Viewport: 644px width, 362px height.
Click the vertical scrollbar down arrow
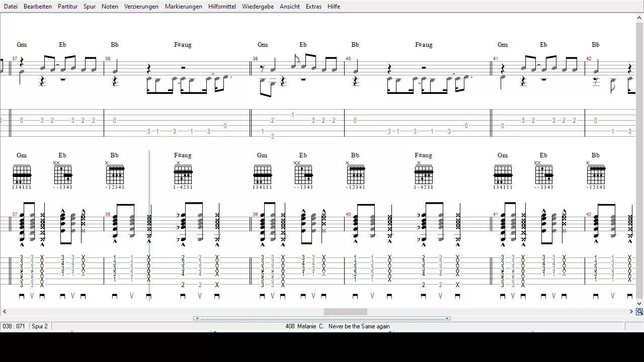click(640, 304)
